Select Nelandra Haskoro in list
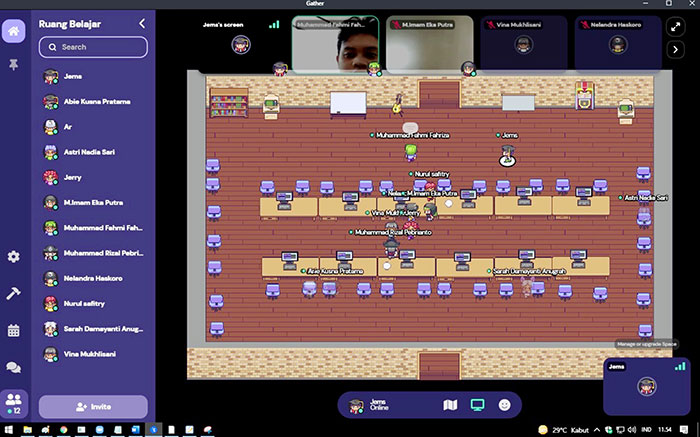 point(93,279)
